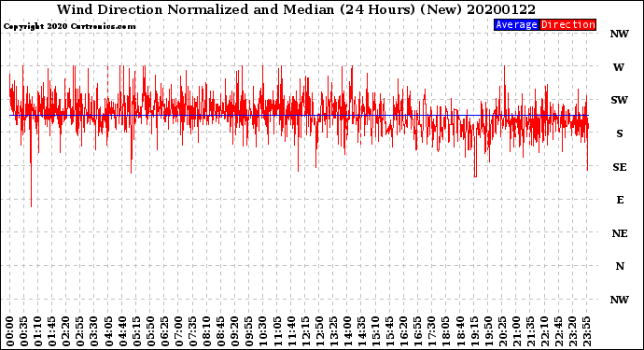Click the 01:45 time axis label
The width and height of the screenshot is (644, 350).
coord(52,331)
